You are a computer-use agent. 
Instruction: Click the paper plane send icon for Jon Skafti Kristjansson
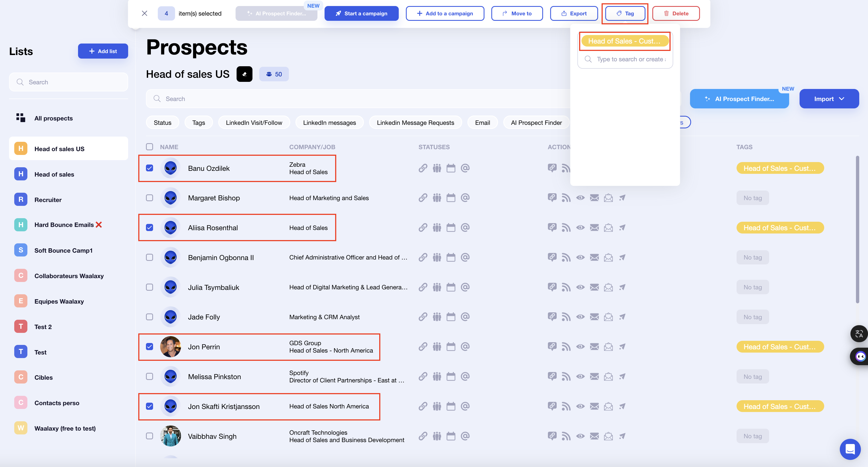tap(621, 406)
